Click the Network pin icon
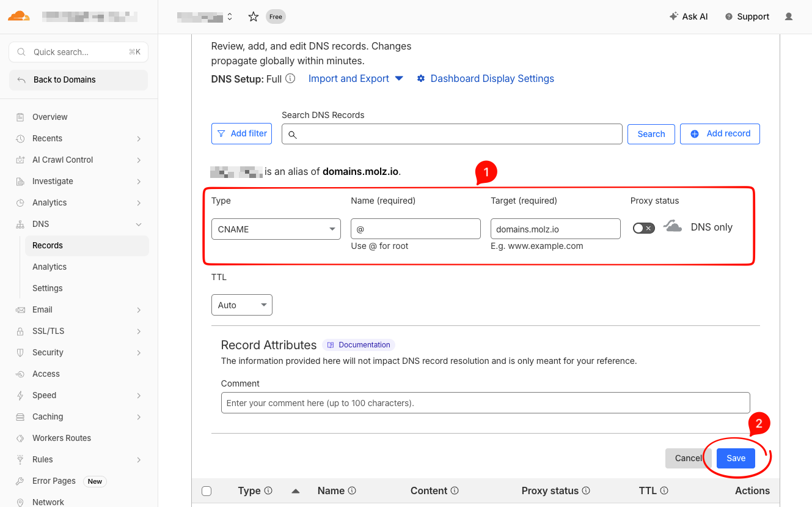The image size is (812, 507). click(20, 502)
